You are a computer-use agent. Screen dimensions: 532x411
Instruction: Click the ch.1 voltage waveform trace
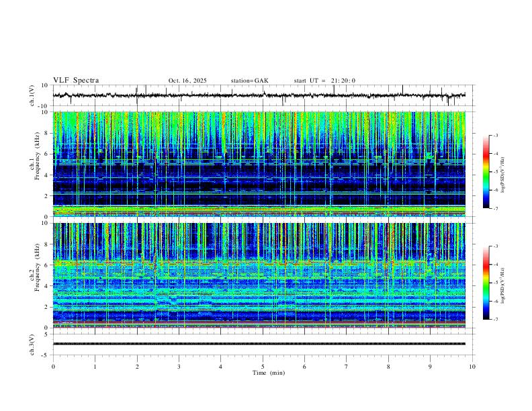tap(259, 95)
